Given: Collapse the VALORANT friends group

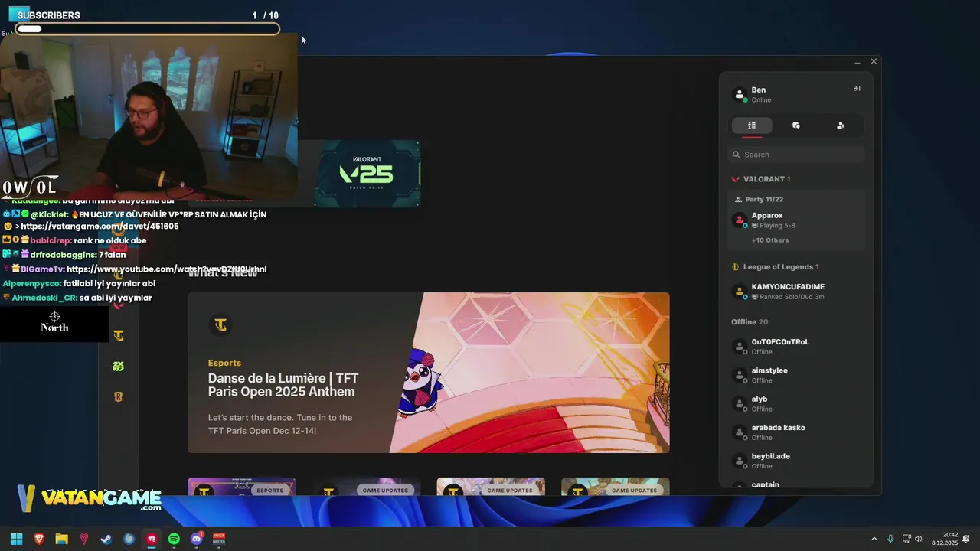Looking at the screenshot, I should [x=761, y=179].
